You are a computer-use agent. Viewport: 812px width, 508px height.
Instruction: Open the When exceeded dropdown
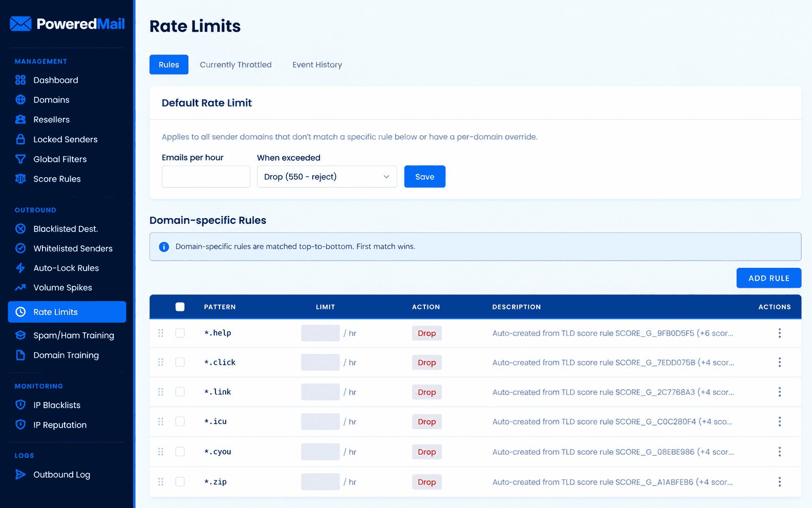(x=327, y=177)
